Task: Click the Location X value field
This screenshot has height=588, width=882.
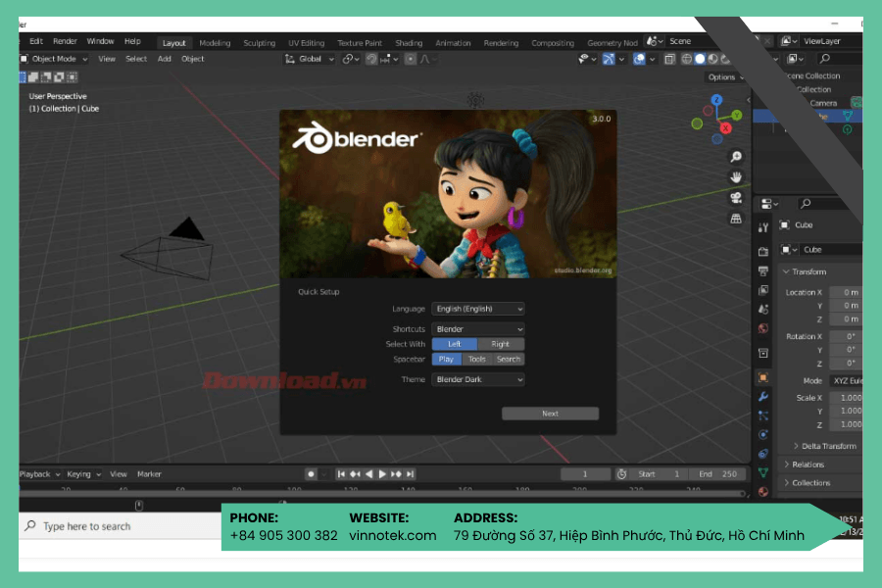Action: click(846, 293)
